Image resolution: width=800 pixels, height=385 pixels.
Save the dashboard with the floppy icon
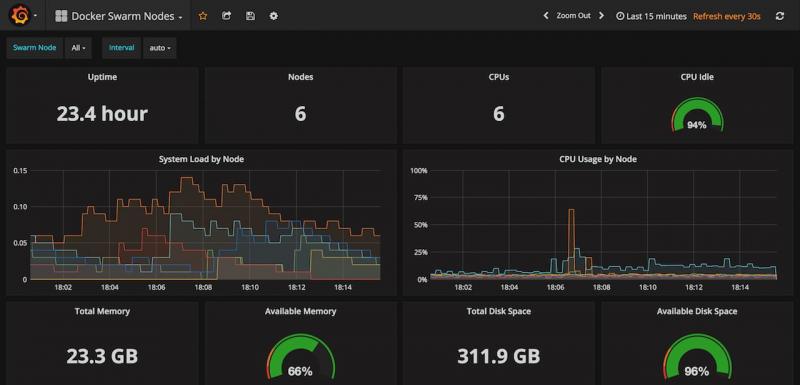click(x=250, y=16)
